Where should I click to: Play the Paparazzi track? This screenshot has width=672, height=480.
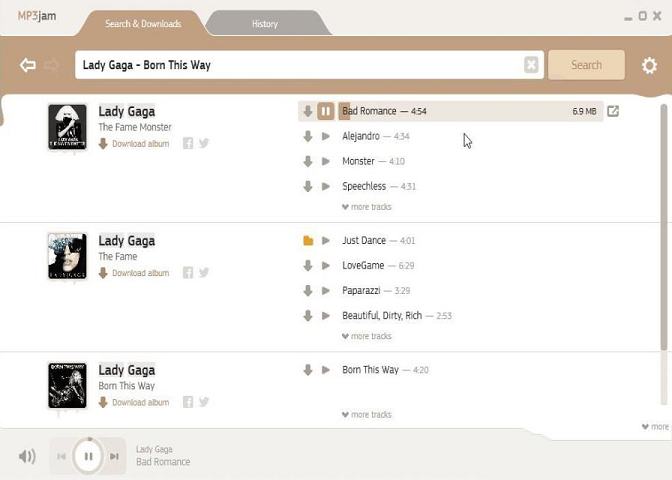[326, 291]
